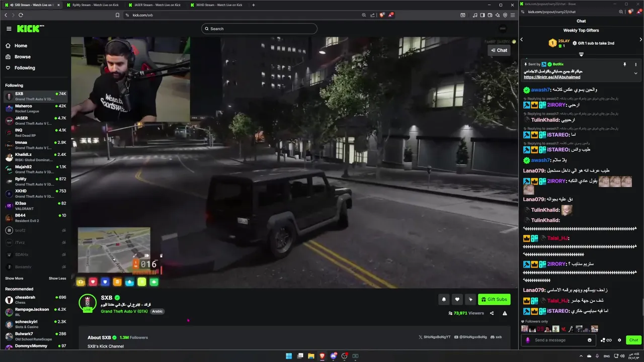The width and height of the screenshot is (644, 362).
Task: Report stream with warning triangle icon
Action: pyautogui.click(x=505, y=313)
